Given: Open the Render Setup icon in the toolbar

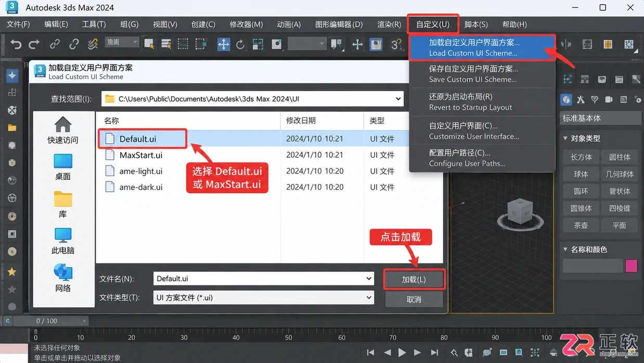Looking at the screenshot, I should [587, 45].
